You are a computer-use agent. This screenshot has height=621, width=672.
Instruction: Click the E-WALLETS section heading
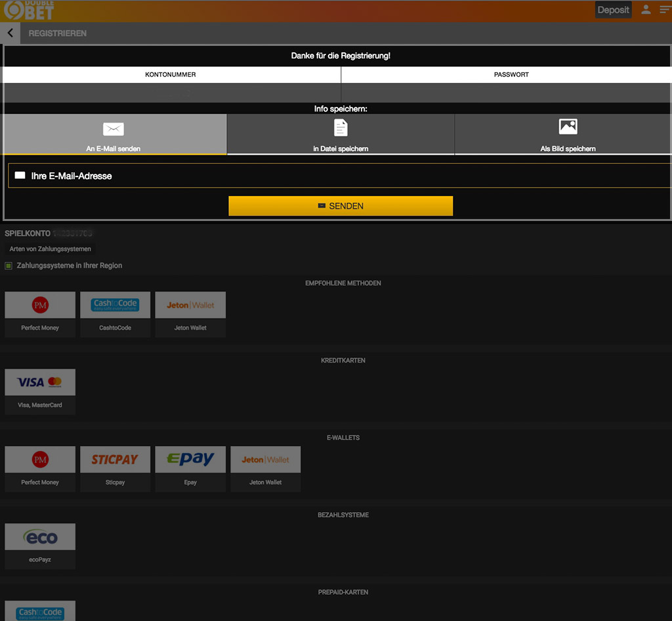[343, 437]
